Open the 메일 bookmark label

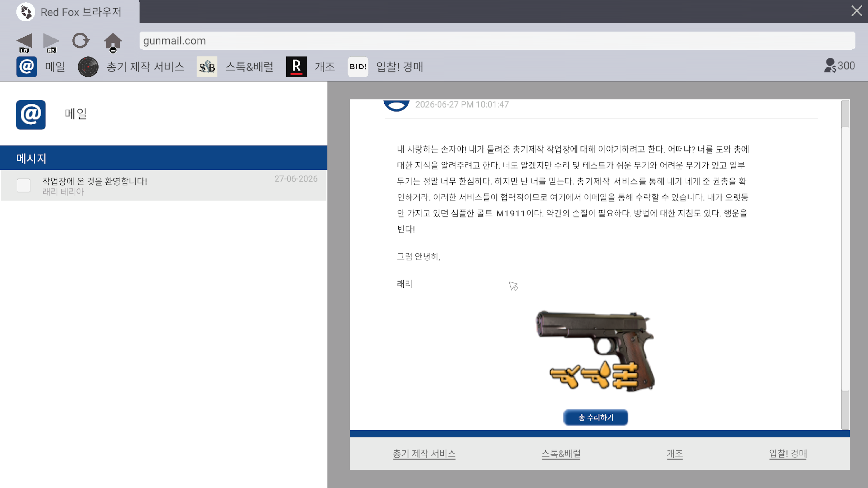[55, 67]
